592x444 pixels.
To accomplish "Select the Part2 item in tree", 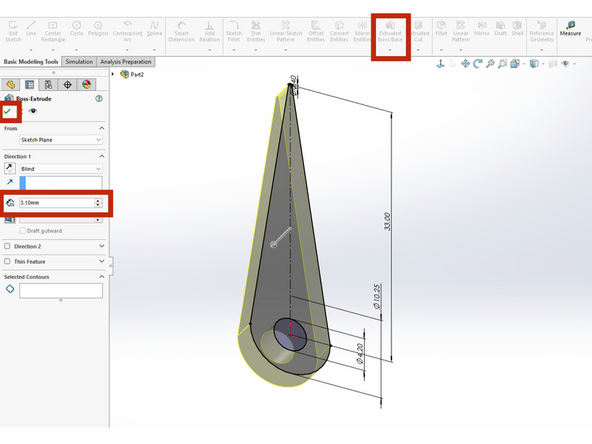I will click(x=132, y=74).
